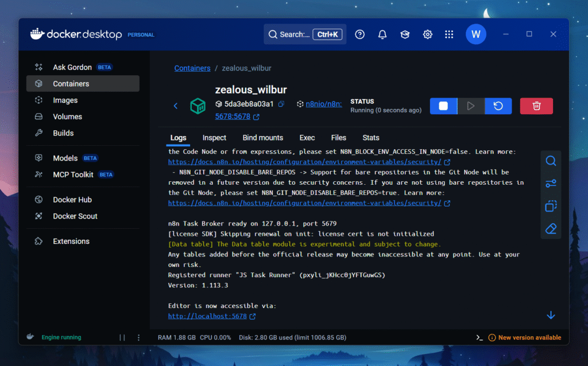Open the Settings gear icon
588x366 pixels.
coord(427,34)
